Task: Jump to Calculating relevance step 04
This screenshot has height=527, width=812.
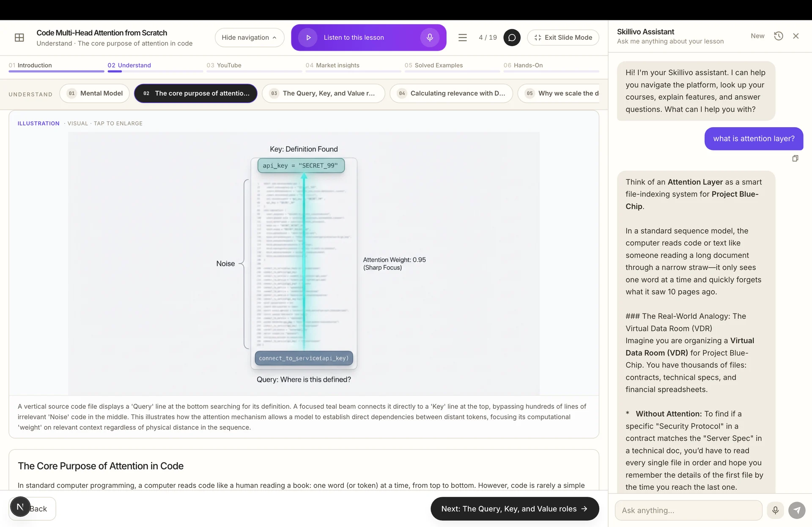Action: coord(451,93)
